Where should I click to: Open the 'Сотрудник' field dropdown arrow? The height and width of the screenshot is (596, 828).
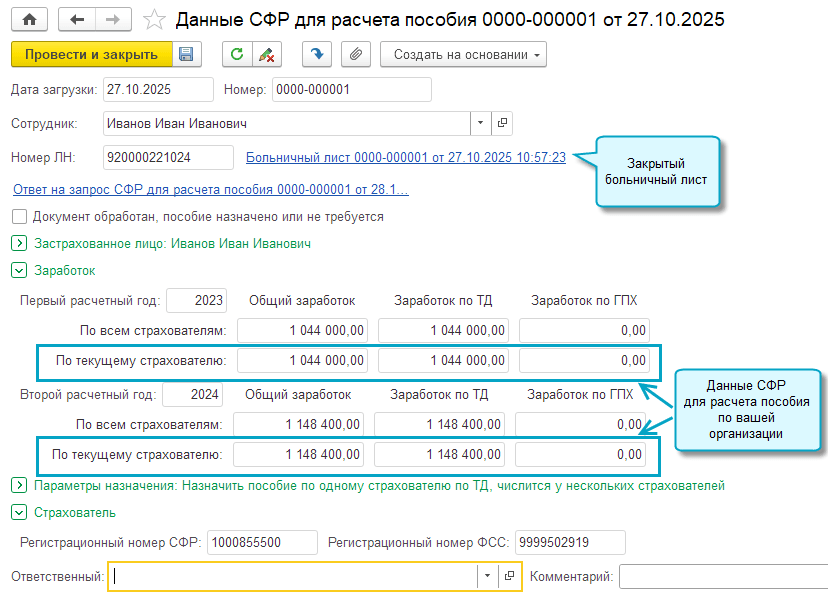(481, 123)
